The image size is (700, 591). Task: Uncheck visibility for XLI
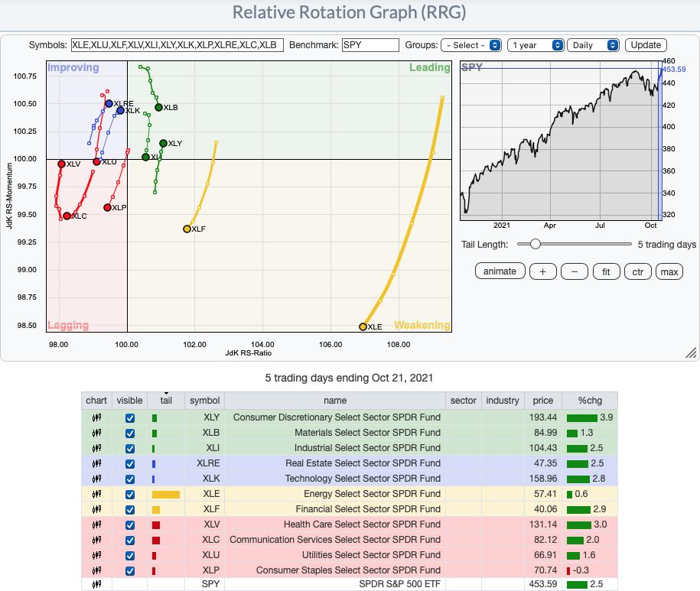[130, 448]
